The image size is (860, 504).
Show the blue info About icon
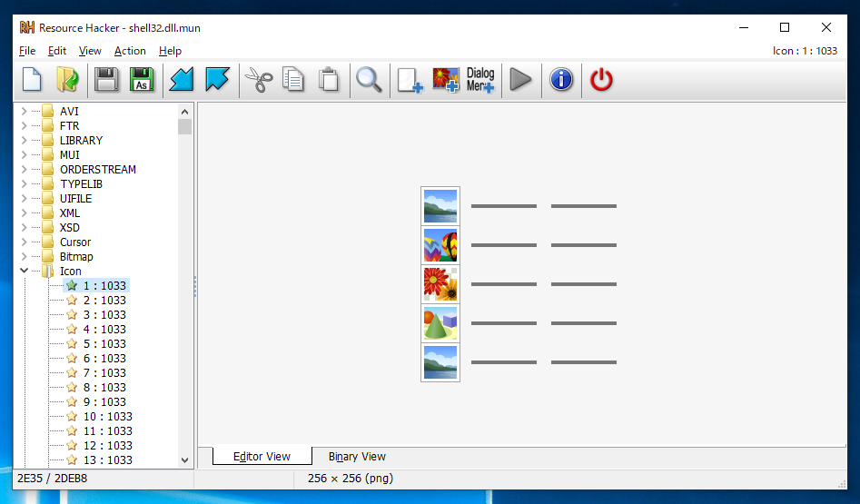click(x=561, y=80)
